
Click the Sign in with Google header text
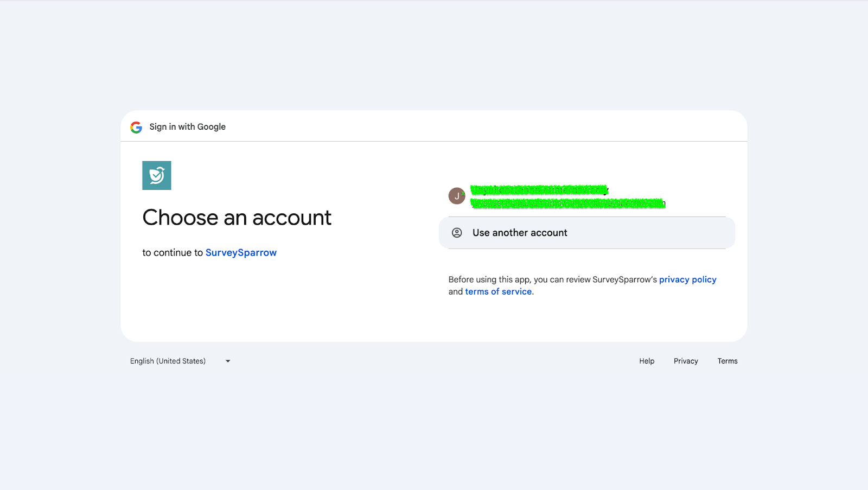pos(187,127)
